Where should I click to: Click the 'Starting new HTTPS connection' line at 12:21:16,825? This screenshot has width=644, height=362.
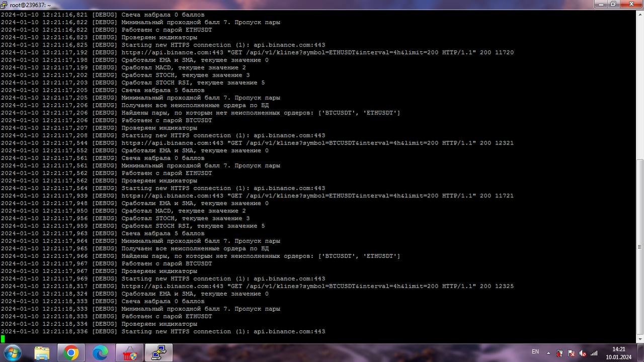[x=163, y=45]
